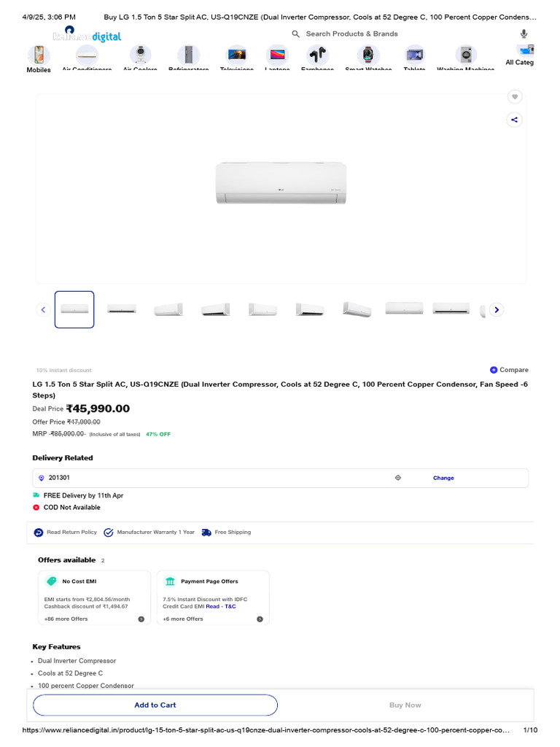The width and height of the screenshot is (560, 747).
Task: Open the Reliance Digital home logo
Action: pyautogui.click(x=87, y=34)
